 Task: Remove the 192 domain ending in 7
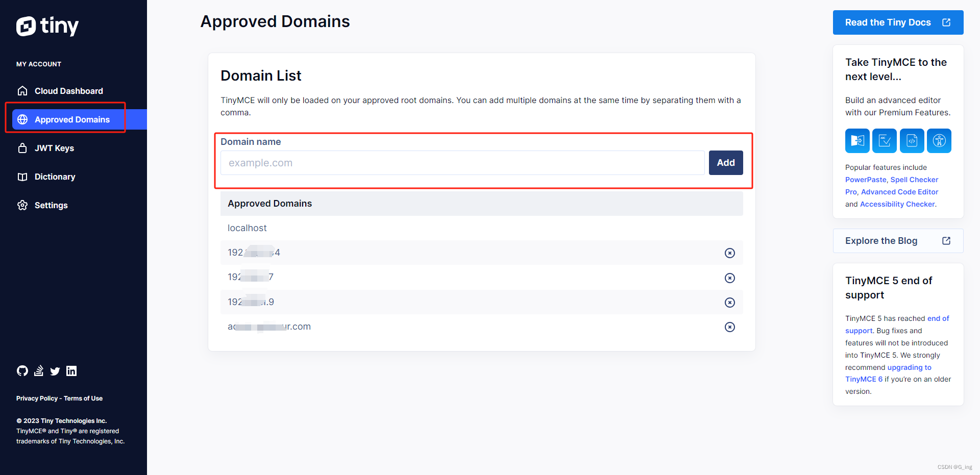[x=730, y=278]
